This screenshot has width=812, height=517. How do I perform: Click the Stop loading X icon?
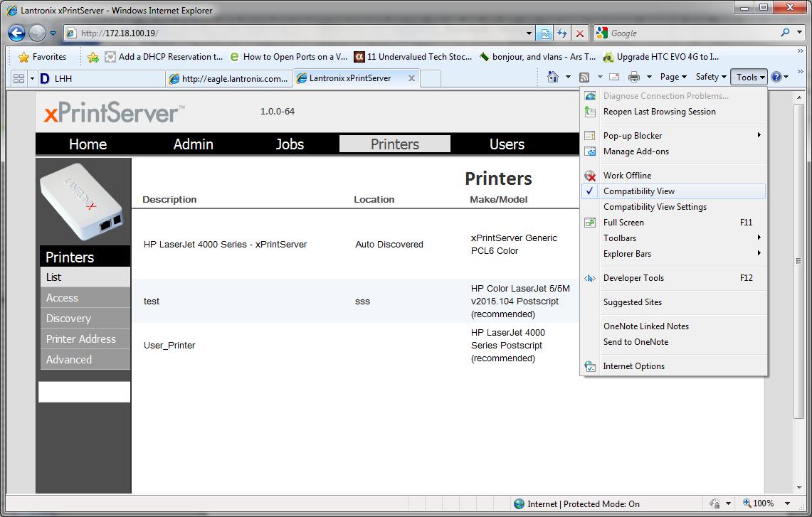pyautogui.click(x=580, y=33)
